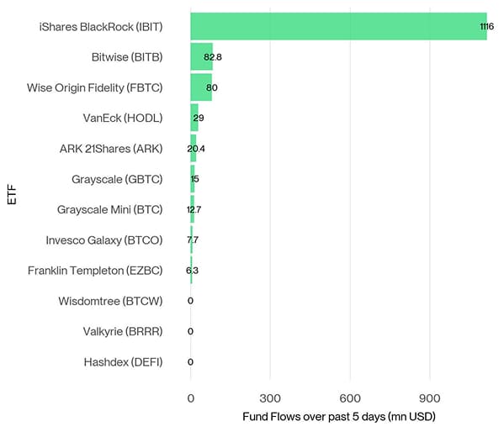Click the 0 value beside Hashdex

[190, 362]
